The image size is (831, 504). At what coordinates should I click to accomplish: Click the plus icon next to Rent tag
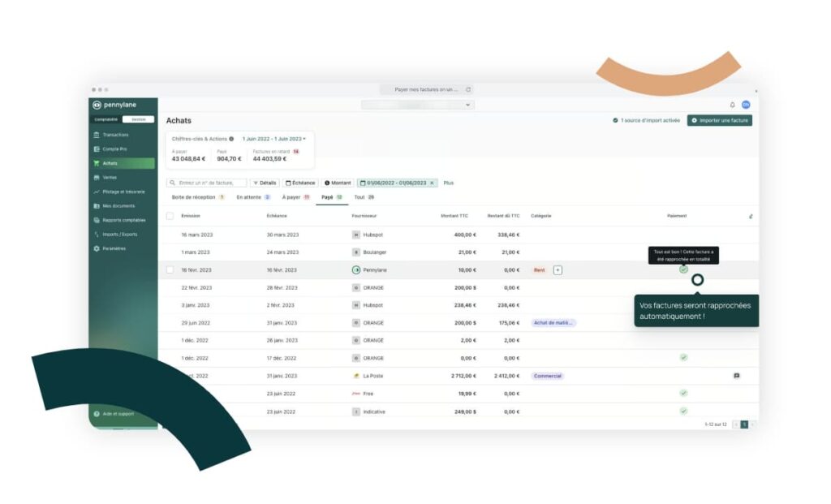click(558, 269)
